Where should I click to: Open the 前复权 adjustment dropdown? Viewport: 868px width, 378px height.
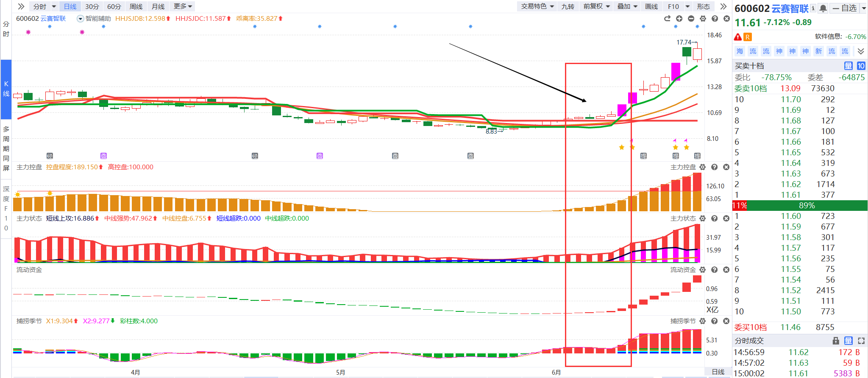pos(597,6)
